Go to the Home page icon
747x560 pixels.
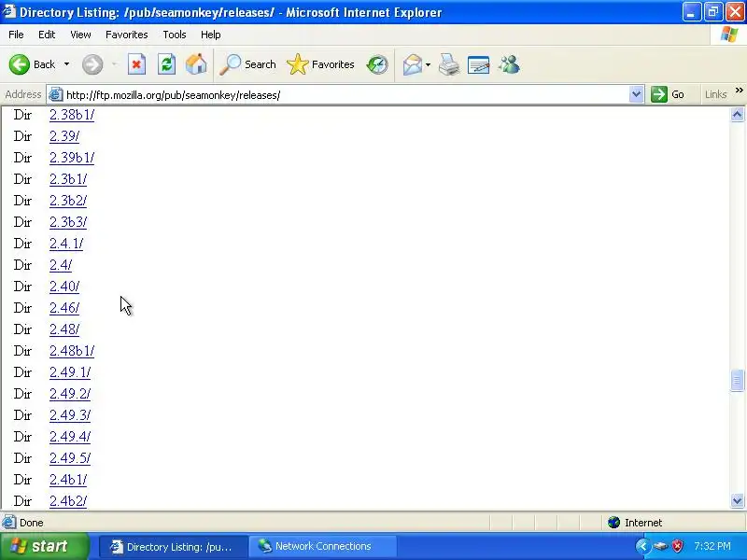pos(196,64)
